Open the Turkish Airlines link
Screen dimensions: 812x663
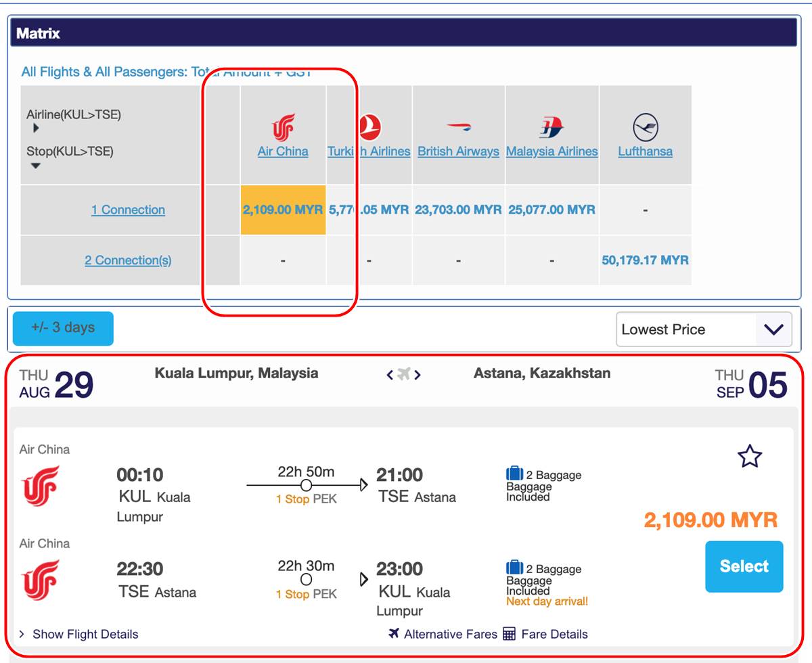(369, 152)
